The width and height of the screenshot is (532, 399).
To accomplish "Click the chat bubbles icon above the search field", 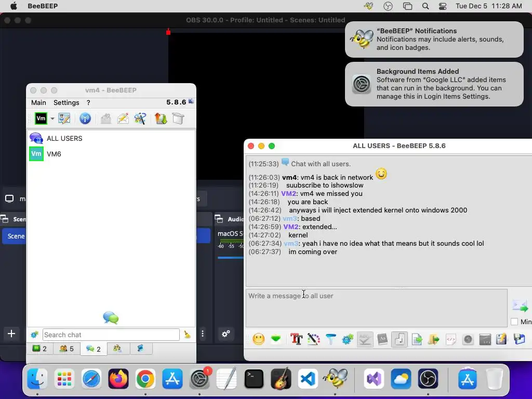I will [111, 317].
